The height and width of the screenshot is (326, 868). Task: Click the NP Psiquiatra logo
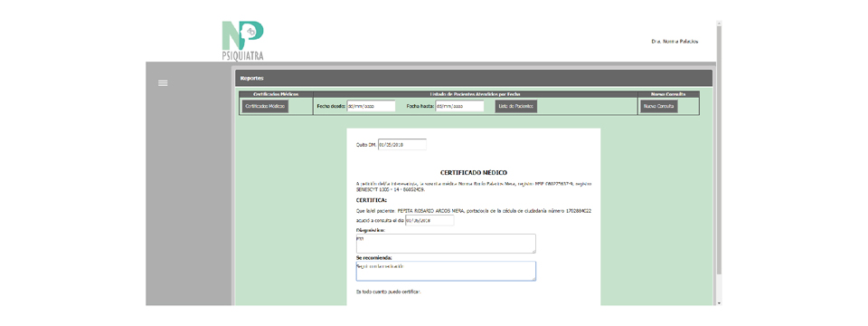(242, 41)
